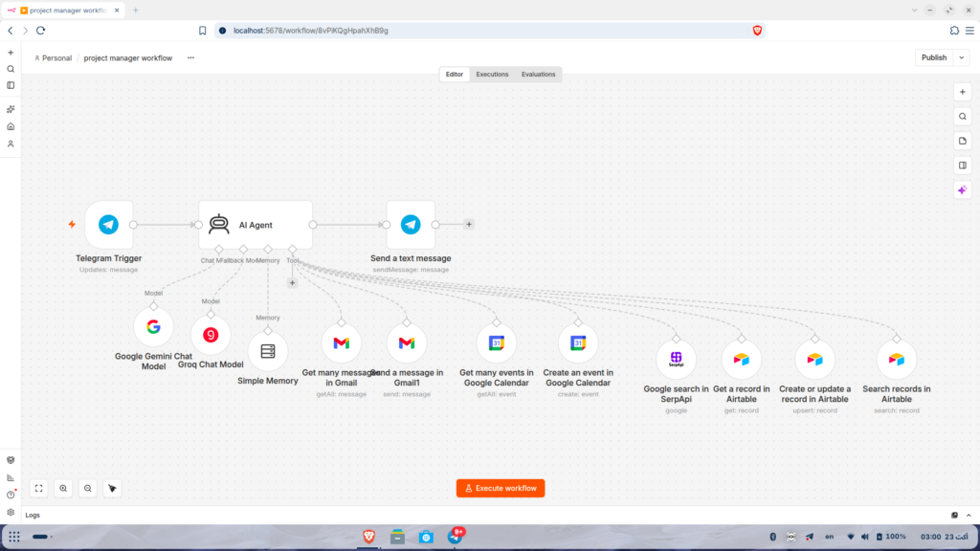Open the Evaluations tab

click(538, 75)
